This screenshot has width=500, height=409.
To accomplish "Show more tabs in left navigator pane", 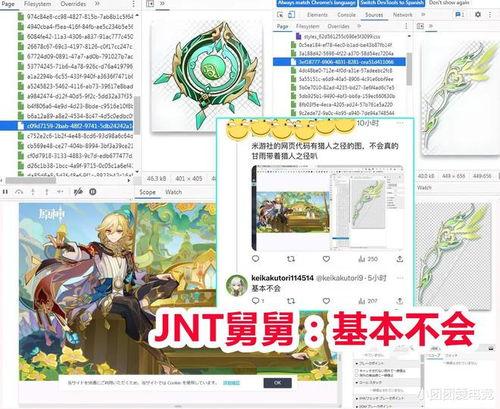I will 97,4.
